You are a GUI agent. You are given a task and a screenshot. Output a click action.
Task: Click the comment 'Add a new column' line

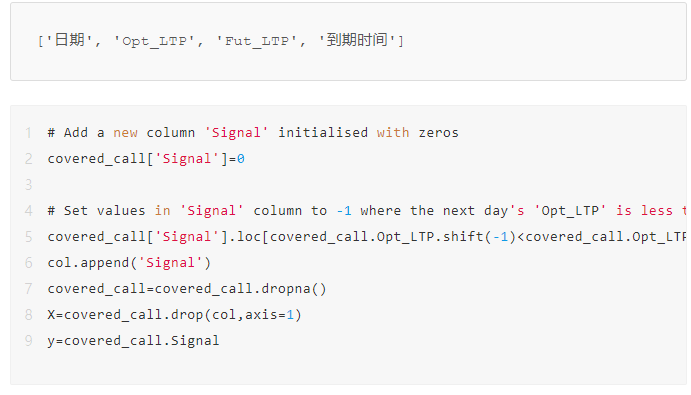[253, 133]
